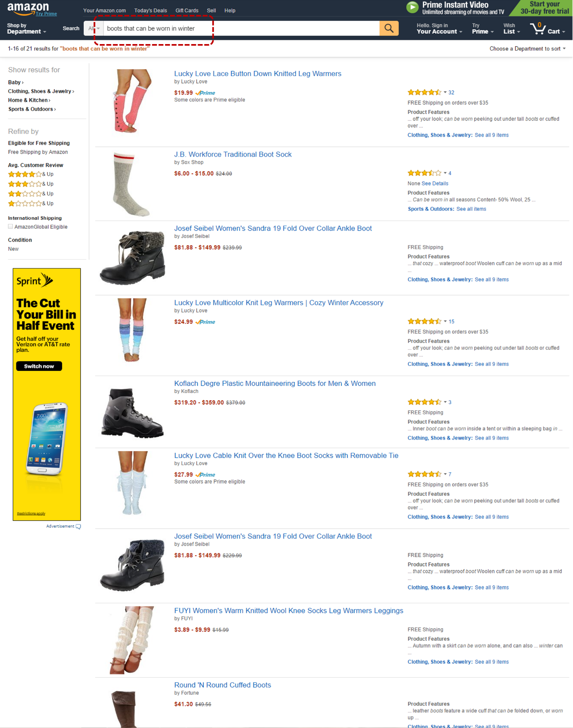Screen dimensions: 573x728
Task: Open the All search category dropdown
Action: click(94, 28)
